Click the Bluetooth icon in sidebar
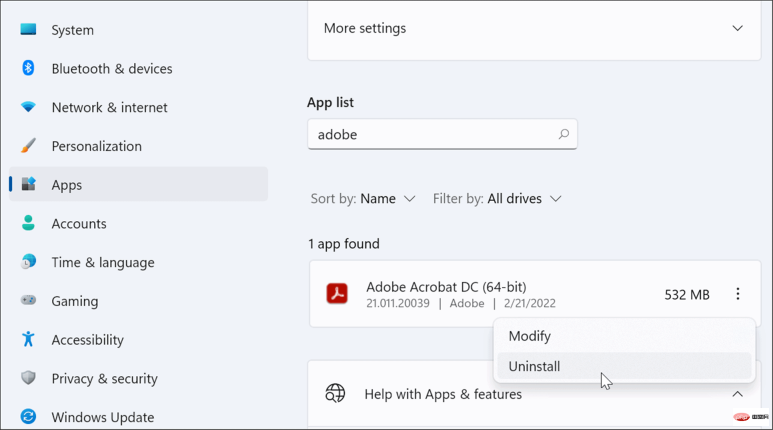The height and width of the screenshot is (430, 773). pyautogui.click(x=28, y=68)
